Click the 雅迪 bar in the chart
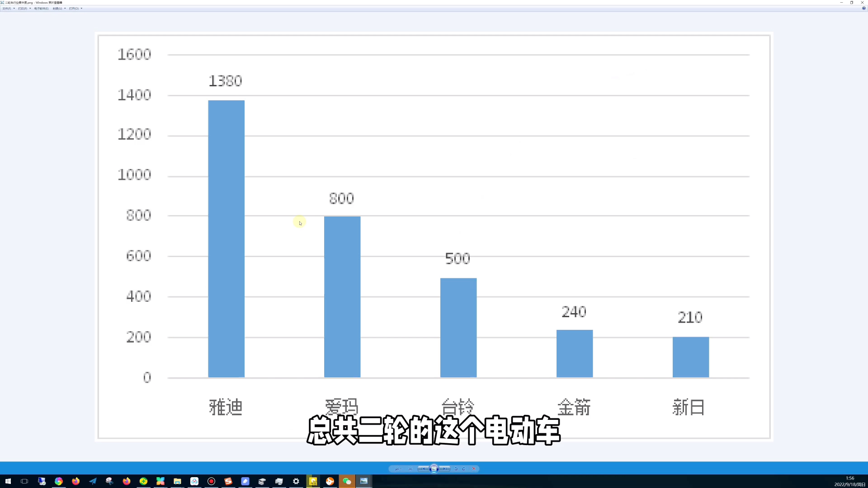Viewport: 868px width, 488px height. tap(226, 239)
